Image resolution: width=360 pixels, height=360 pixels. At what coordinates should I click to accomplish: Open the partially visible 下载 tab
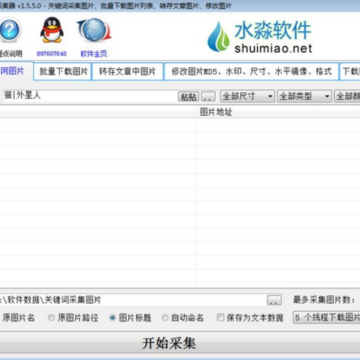(x=350, y=71)
